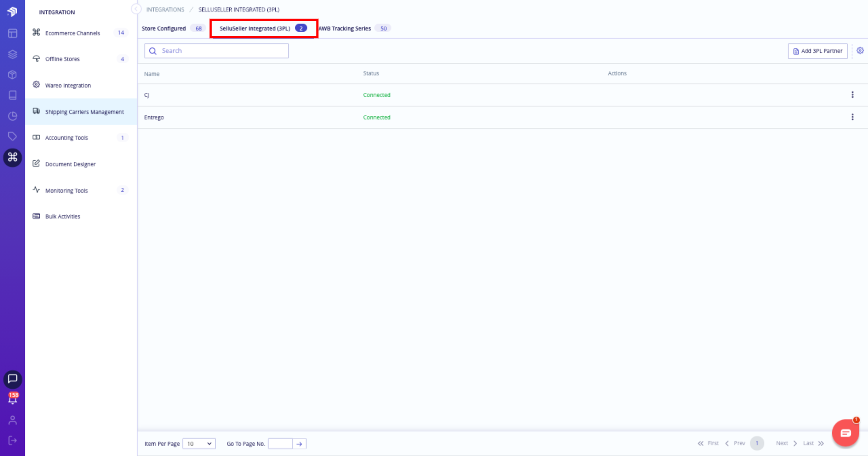Go to Prev page
This screenshot has height=456, width=868.
(x=735, y=443)
